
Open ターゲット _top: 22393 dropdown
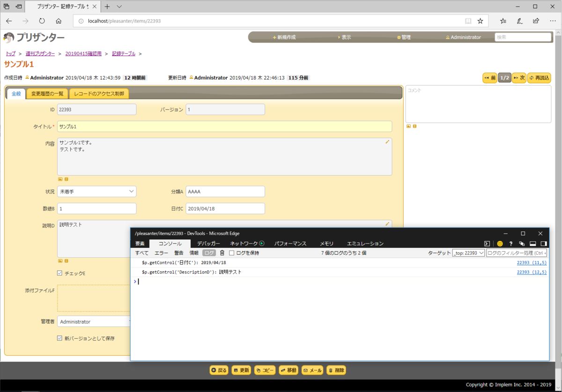tap(468, 253)
